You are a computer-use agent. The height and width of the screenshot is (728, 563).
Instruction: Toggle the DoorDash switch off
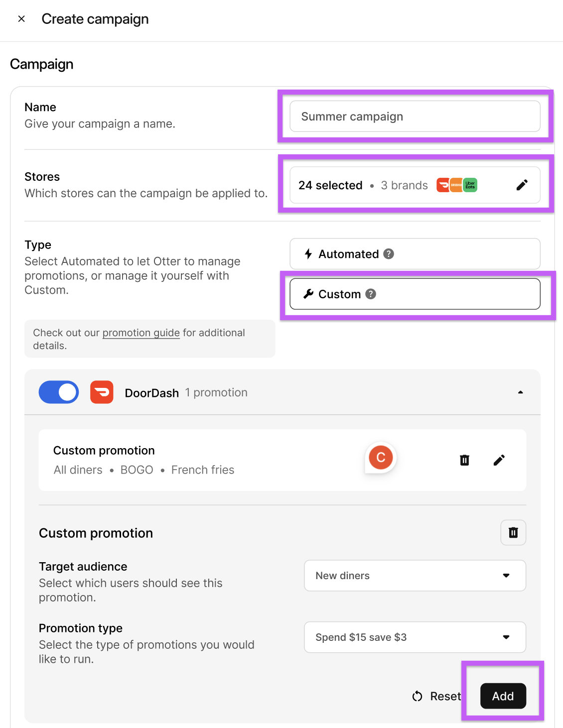pos(59,392)
